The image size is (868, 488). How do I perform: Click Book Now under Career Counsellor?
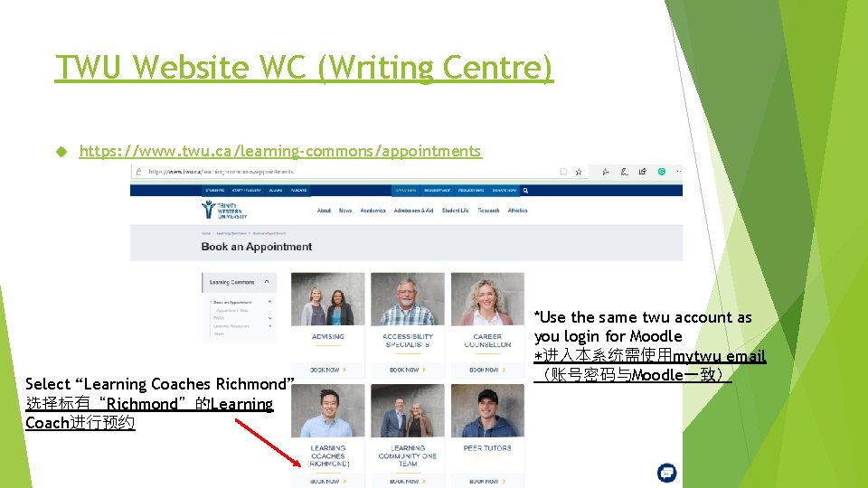[x=487, y=370]
